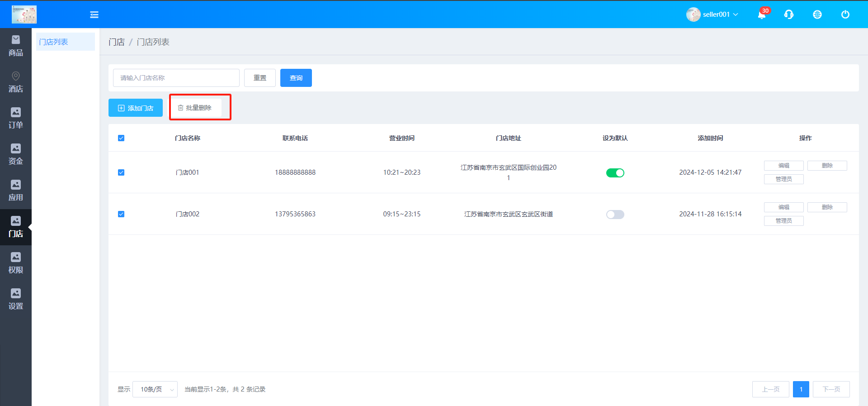
Task: Open the 商品 section in sidebar
Action: pos(16,46)
